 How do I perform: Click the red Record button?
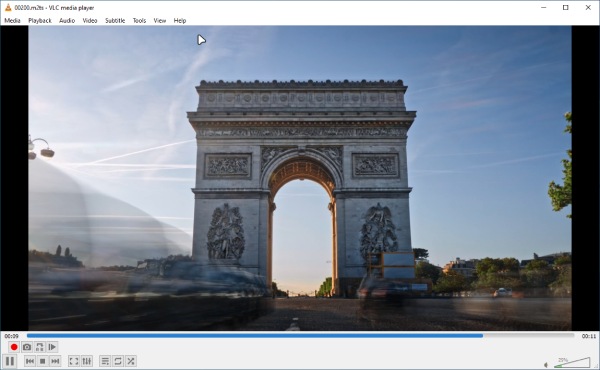tap(14, 347)
